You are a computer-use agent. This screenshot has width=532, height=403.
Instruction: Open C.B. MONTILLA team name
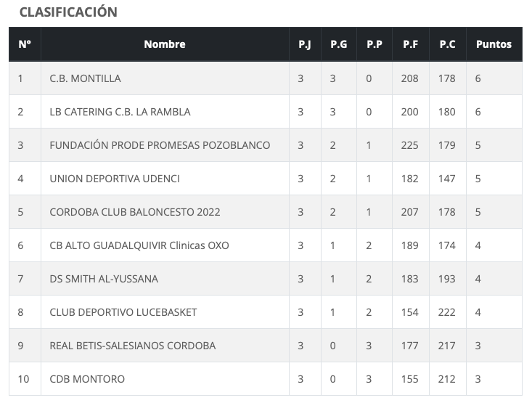85,78
